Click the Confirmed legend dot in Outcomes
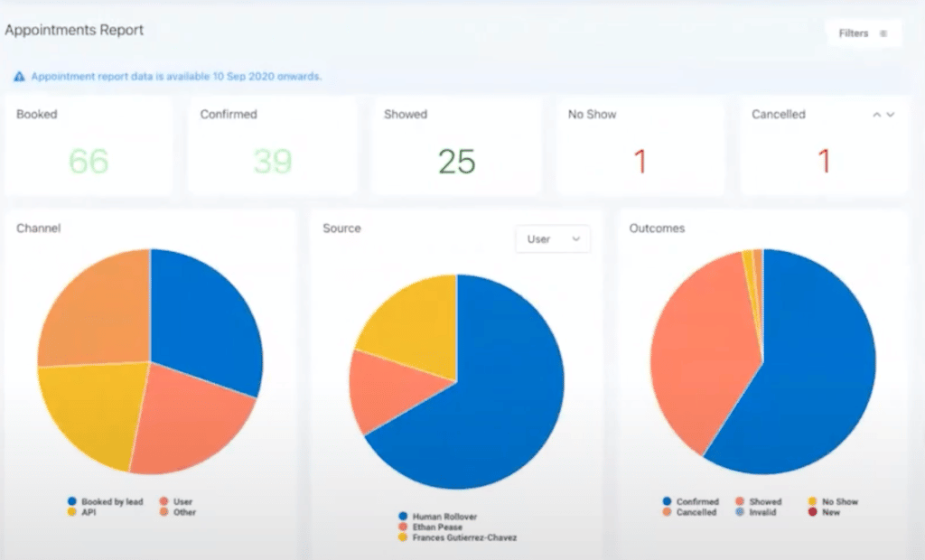925x560 pixels. 668,501
